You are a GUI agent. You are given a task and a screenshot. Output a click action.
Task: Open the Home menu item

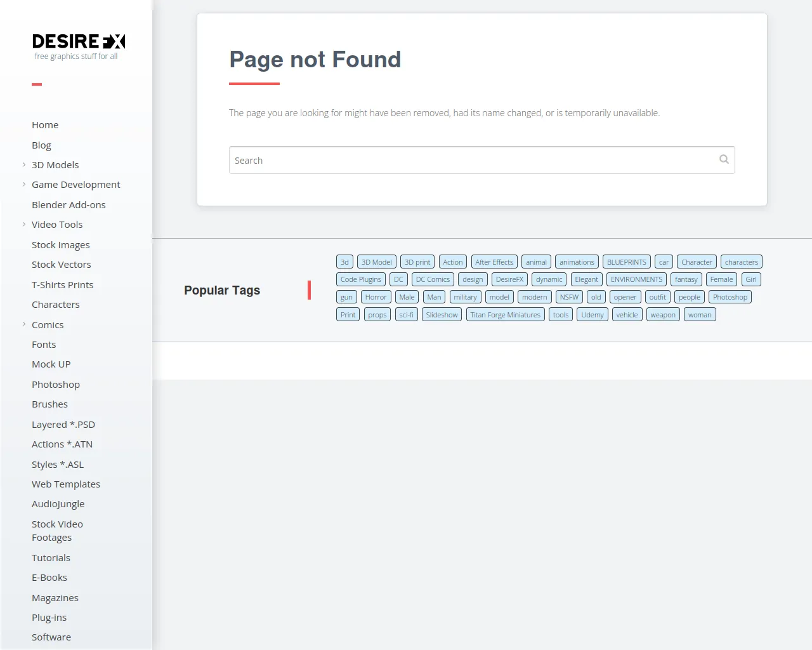point(45,124)
